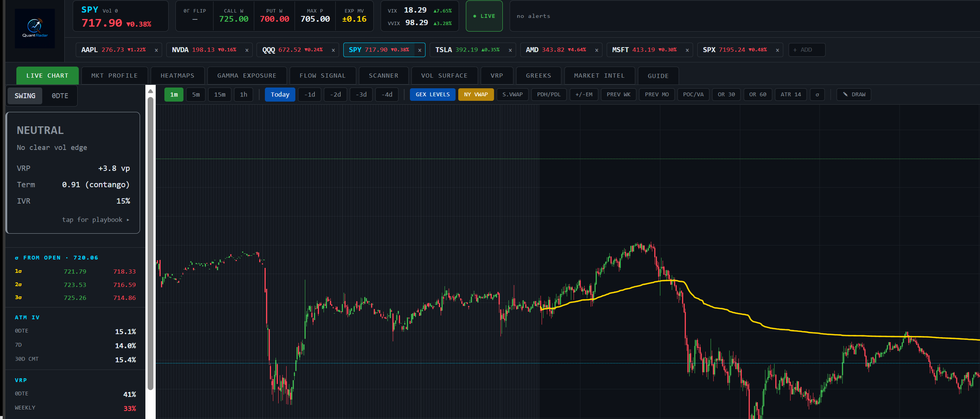Go to GAMMA EXPOSURE tab
Viewport: 980px width, 419px height.
[x=247, y=76]
